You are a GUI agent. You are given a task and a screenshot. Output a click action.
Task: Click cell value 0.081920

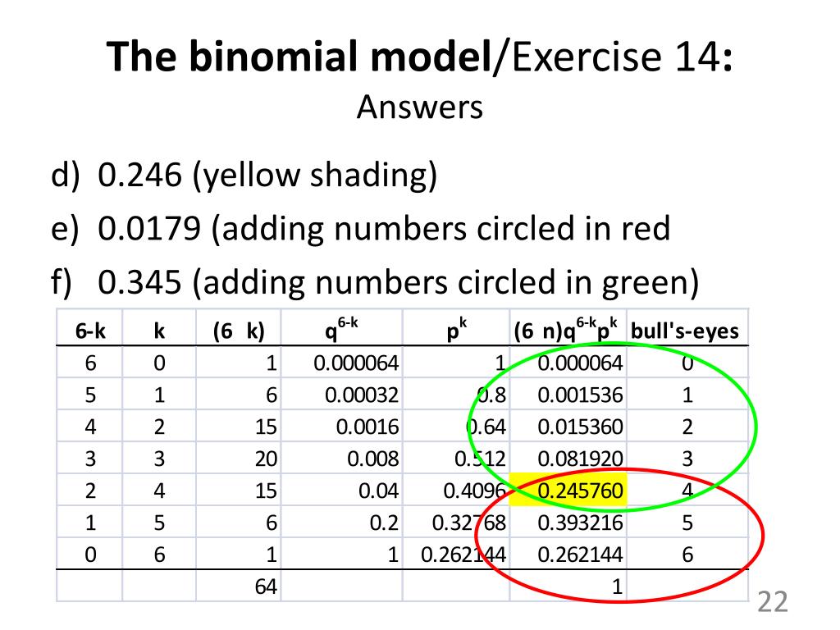click(580, 459)
